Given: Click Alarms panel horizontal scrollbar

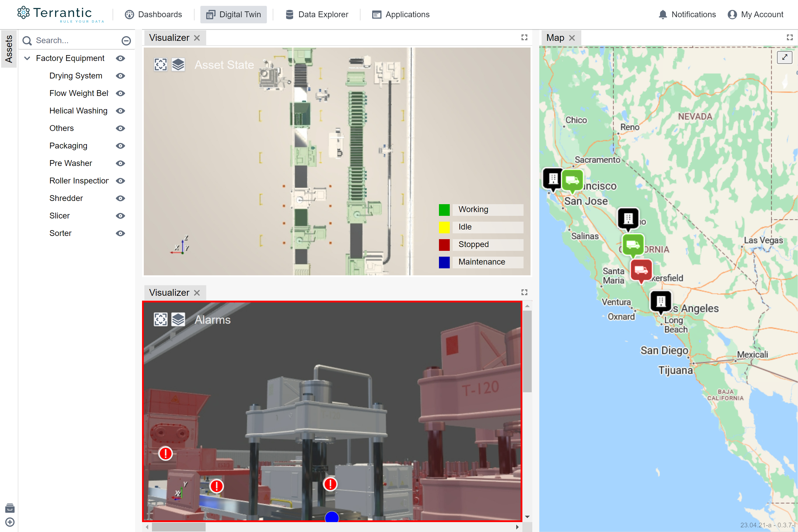Looking at the screenshot, I should point(179,527).
